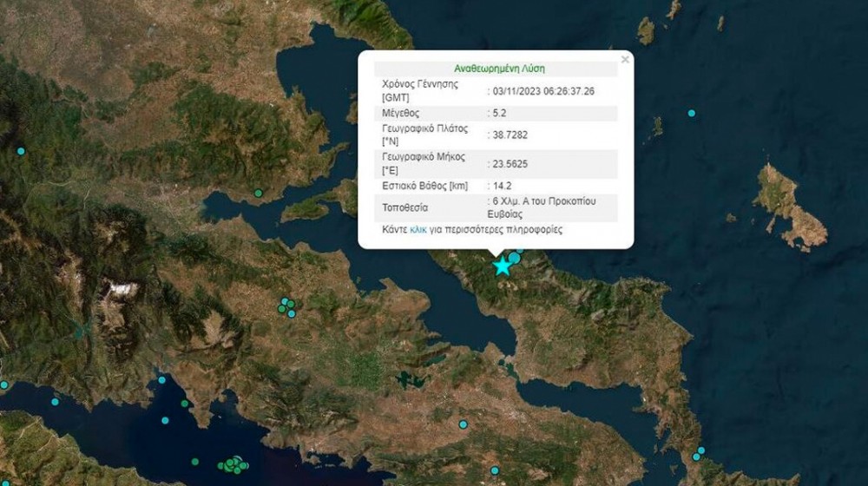Click the longitude value 23.5625
This screenshot has width=868, height=486.
point(510,164)
